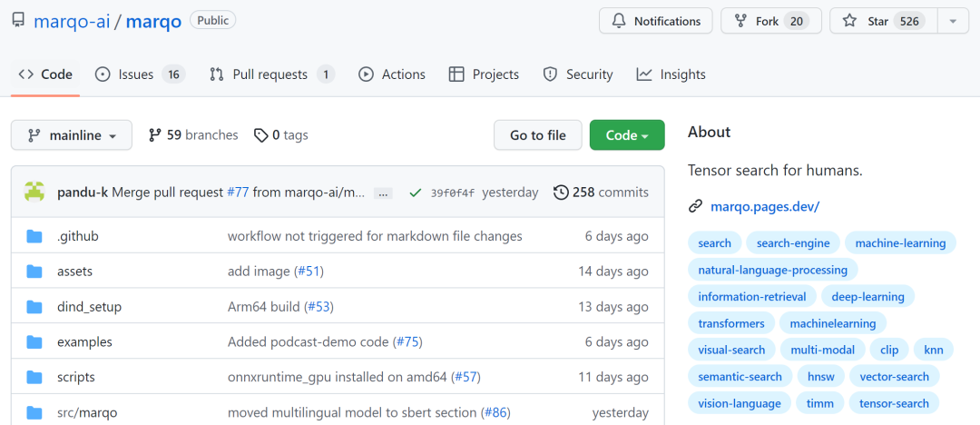View the 59 branches link
The width and height of the screenshot is (980, 425).
point(193,135)
